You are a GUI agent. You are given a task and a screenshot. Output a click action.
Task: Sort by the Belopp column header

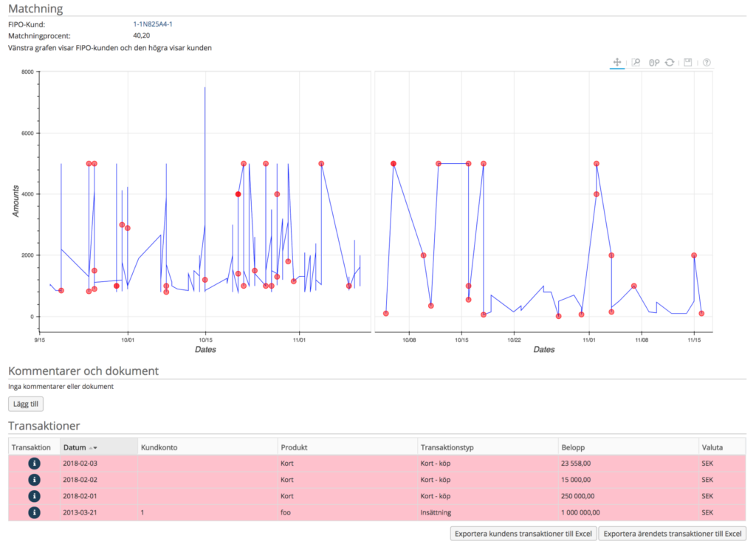coord(628,447)
